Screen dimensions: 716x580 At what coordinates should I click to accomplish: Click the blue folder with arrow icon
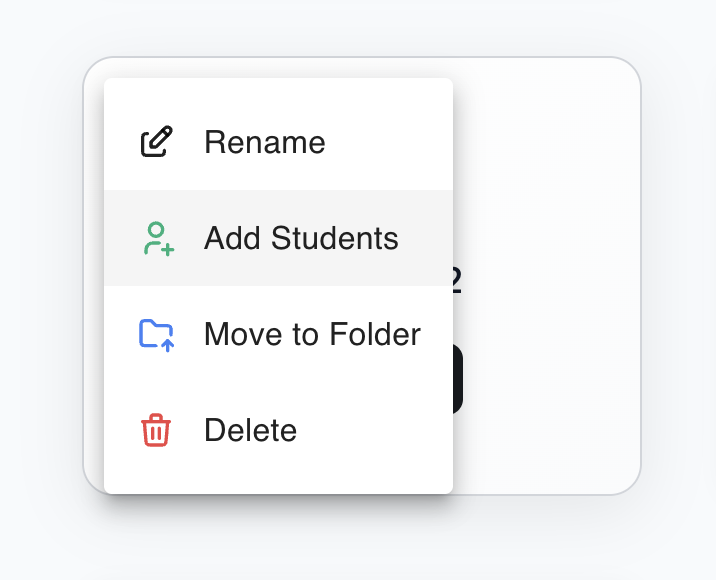click(156, 335)
